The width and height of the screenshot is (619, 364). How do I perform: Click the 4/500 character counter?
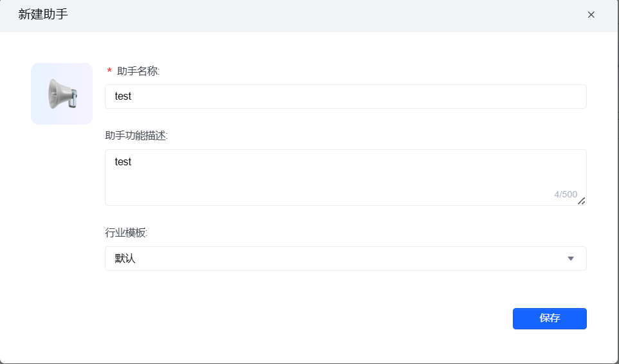[566, 194]
